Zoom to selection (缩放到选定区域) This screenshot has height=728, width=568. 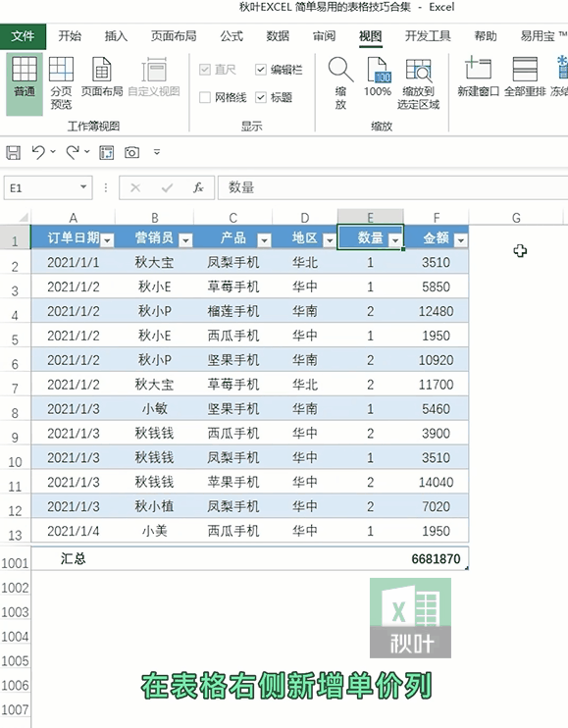pos(418,83)
